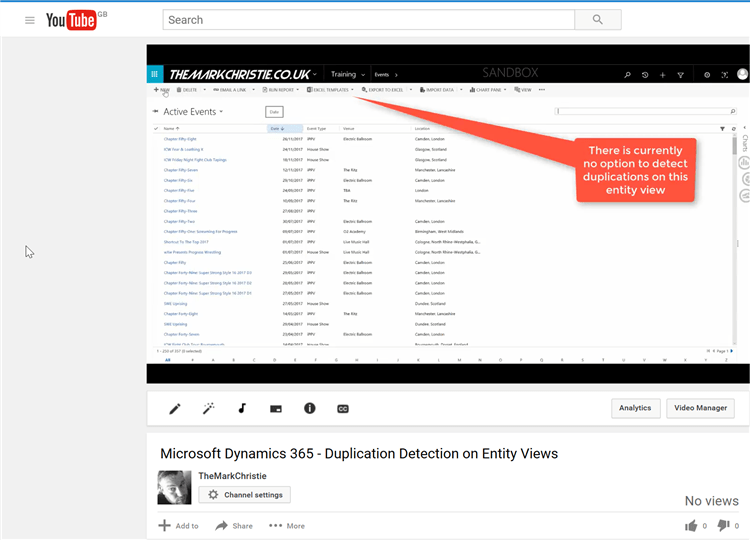Open the Shortcut To The Top 2017 record
The width and height of the screenshot is (750, 540).
tap(186, 242)
